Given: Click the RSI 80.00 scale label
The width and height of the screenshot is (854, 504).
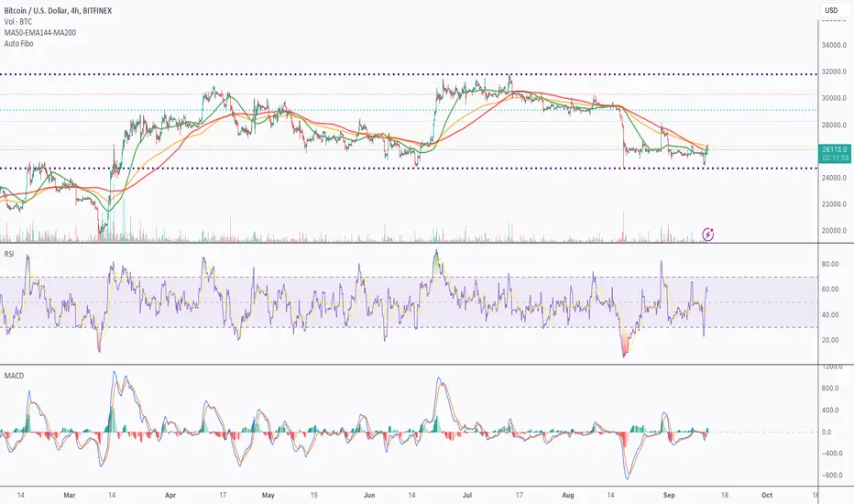Looking at the screenshot, I should [x=830, y=264].
